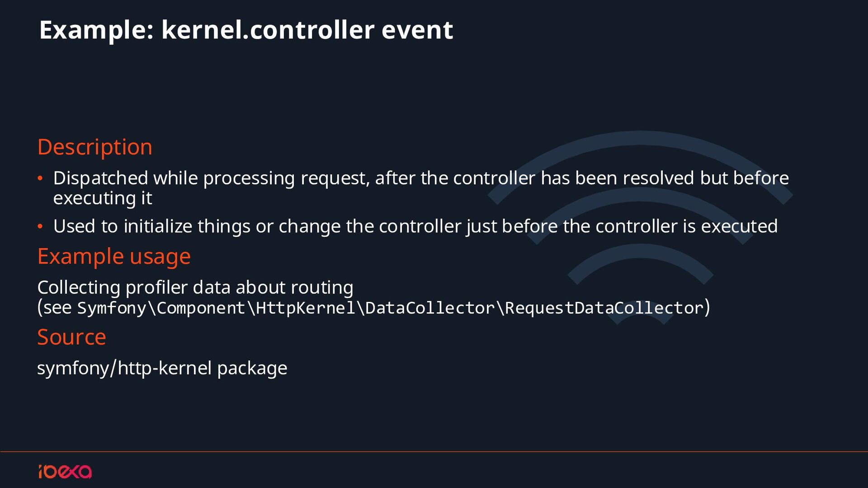This screenshot has height=488, width=868.
Task: Click the ibexa logo in the footer
Action: point(65,471)
